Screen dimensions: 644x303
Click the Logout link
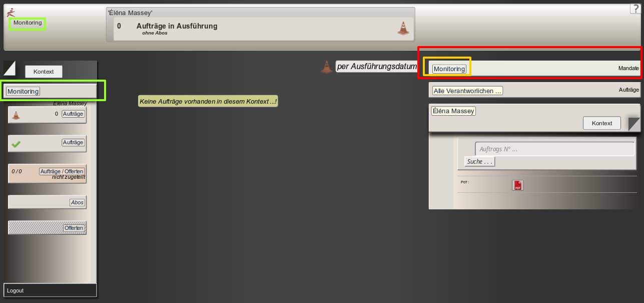[16, 290]
